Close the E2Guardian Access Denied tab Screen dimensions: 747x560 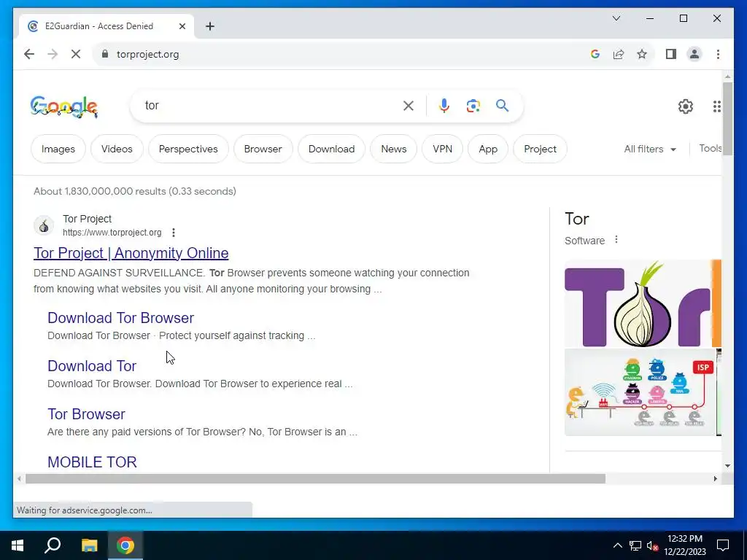[182, 26]
